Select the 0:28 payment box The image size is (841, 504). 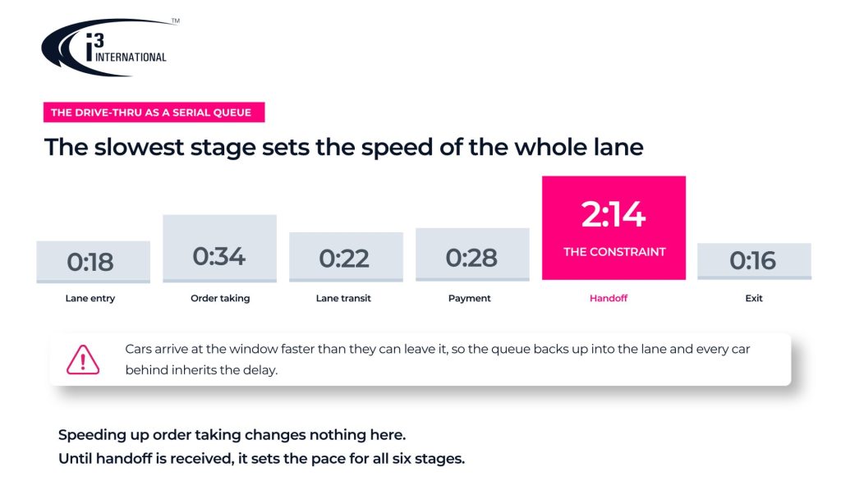(x=472, y=254)
